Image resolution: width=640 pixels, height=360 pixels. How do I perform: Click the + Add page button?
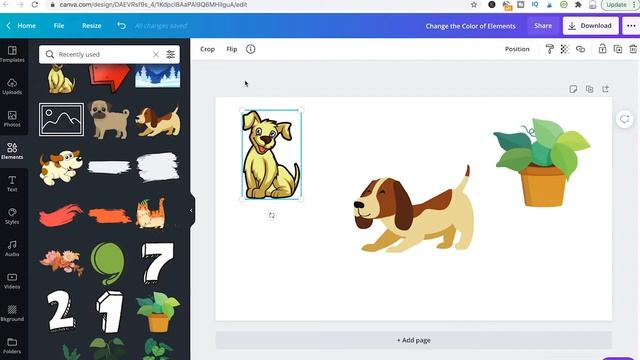[x=413, y=340]
